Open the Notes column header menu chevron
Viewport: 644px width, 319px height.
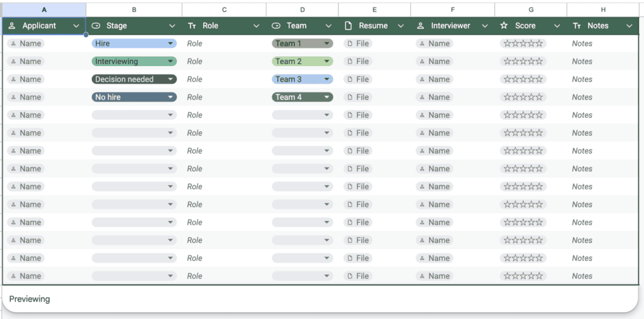(629, 26)
